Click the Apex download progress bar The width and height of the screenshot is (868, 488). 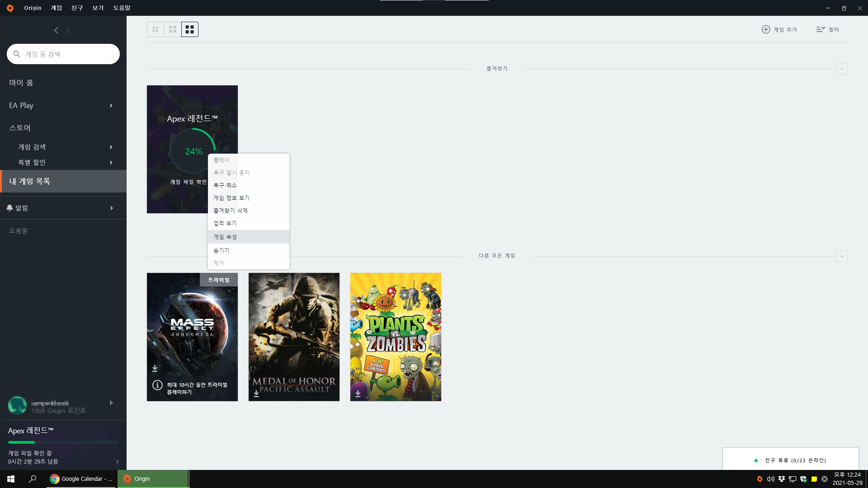(63, 442)
